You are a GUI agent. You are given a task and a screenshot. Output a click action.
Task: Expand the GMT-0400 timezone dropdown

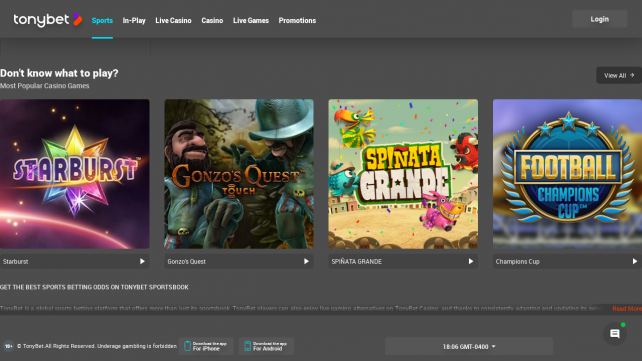[x=469, y=347]
